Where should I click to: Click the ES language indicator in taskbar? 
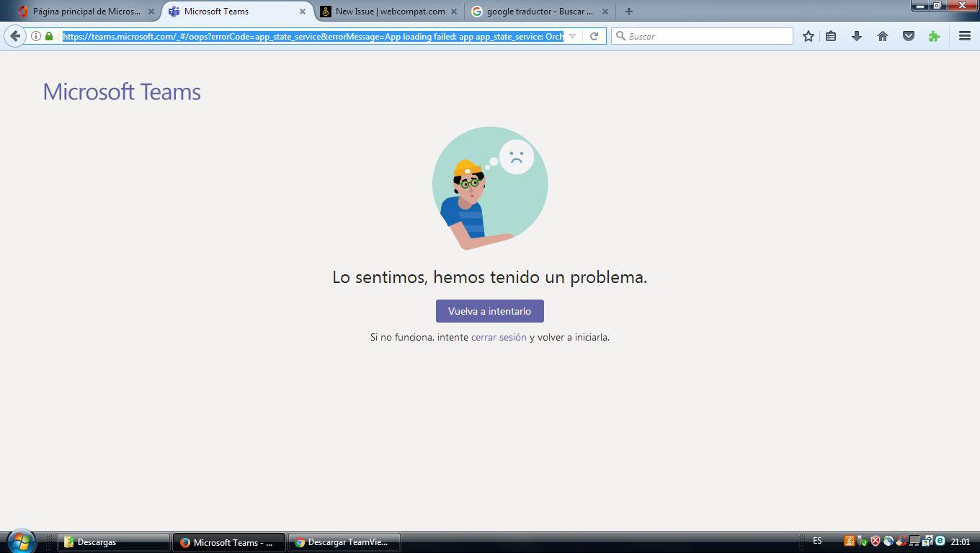[x=817, y=541]
